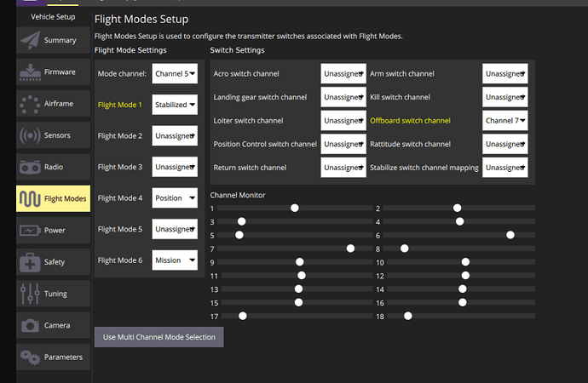Click the channel 1 monitor indicator
The image size is (588, 383).
(x=295, y=208)
